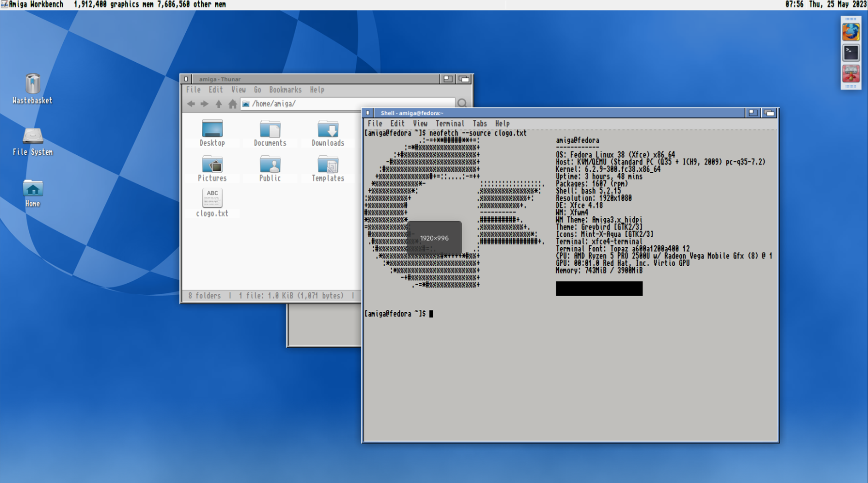
Task: Click Thunar window depth gadget
Action: tap(464, 79)
